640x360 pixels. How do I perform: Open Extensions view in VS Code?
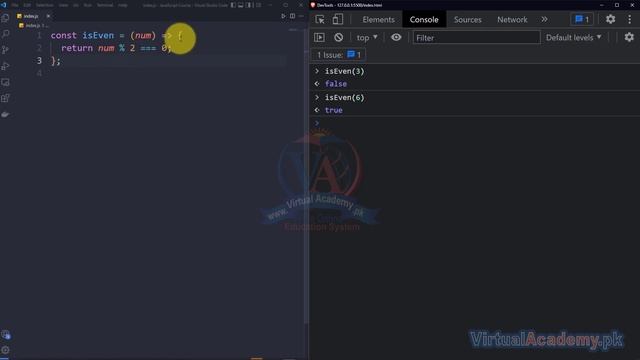[x=5, y=98]
